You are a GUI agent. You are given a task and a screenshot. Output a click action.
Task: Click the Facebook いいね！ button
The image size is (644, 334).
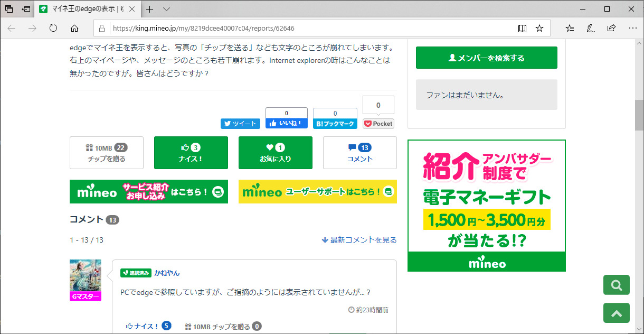coord(286,123)
